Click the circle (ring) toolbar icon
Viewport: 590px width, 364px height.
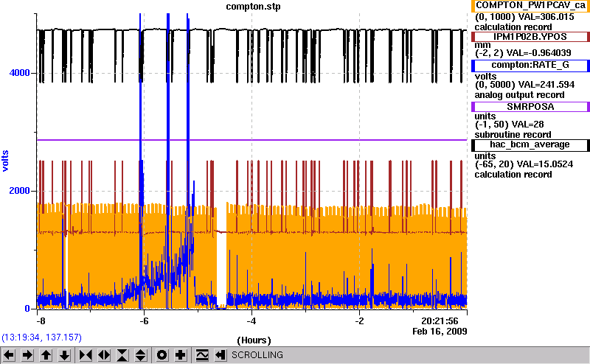coord(162,355)
